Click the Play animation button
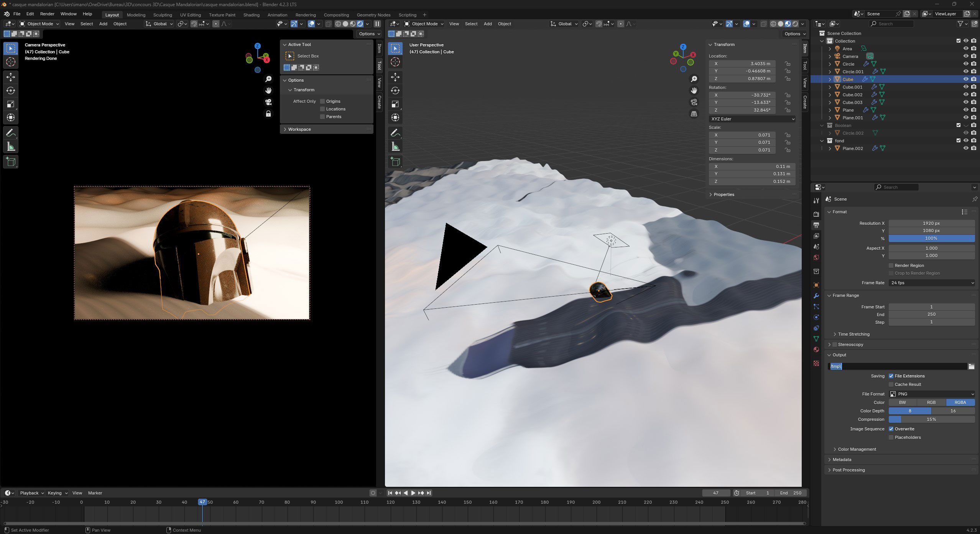This screenshot has height=534, width=980. point(413,493)
